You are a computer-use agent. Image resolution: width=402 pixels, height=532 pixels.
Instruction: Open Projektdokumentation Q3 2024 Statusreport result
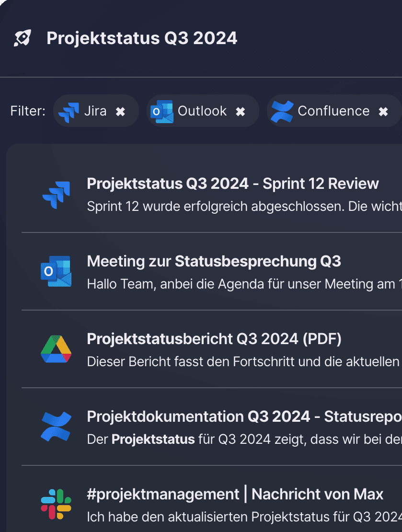coord(244,416)
